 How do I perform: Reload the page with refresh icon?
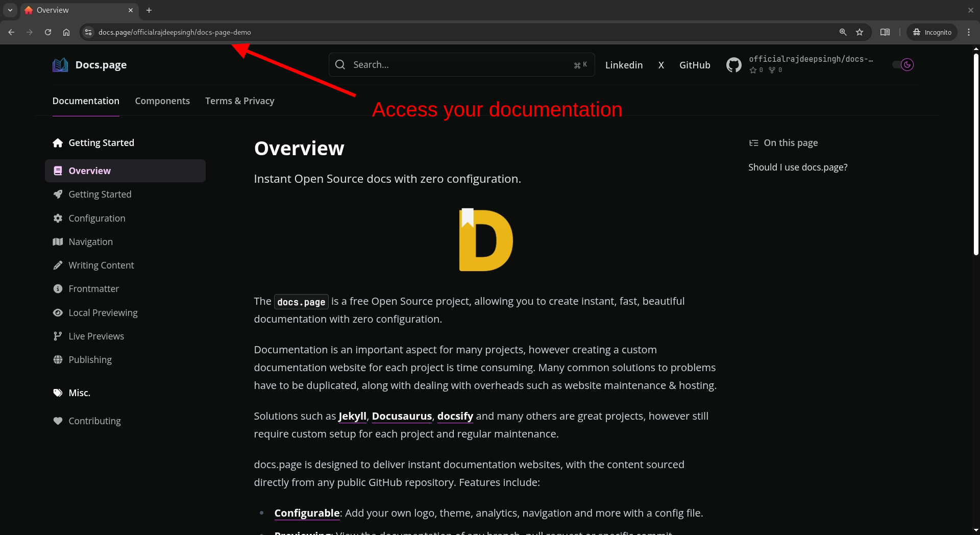coord(48,32)
